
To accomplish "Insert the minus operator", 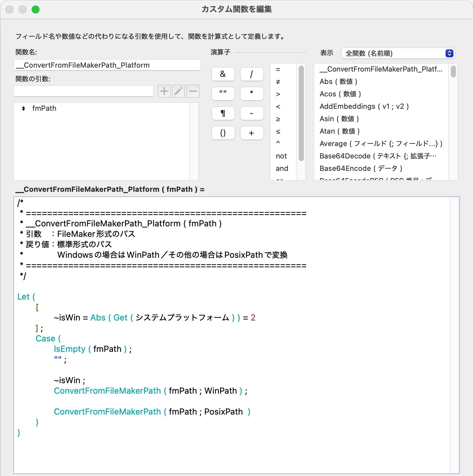I will (x=252, y=113).
